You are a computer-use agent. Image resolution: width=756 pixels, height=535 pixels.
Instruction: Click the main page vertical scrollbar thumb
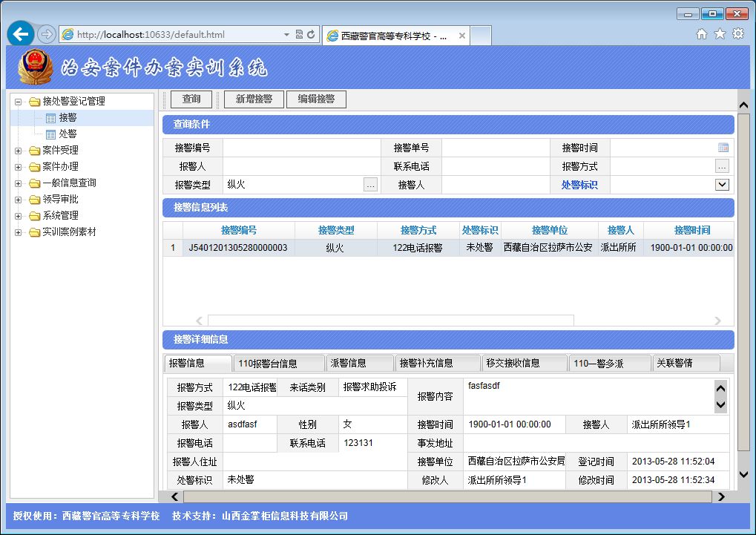click(x=744, y=282)
